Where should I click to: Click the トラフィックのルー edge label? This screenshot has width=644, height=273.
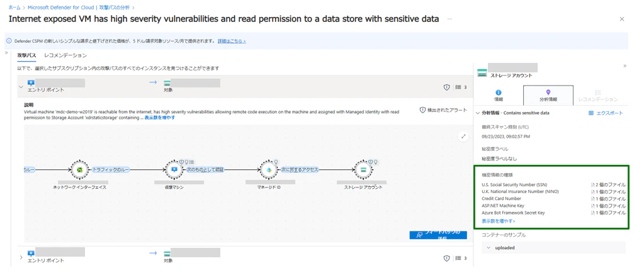click(x=111, y=169)
